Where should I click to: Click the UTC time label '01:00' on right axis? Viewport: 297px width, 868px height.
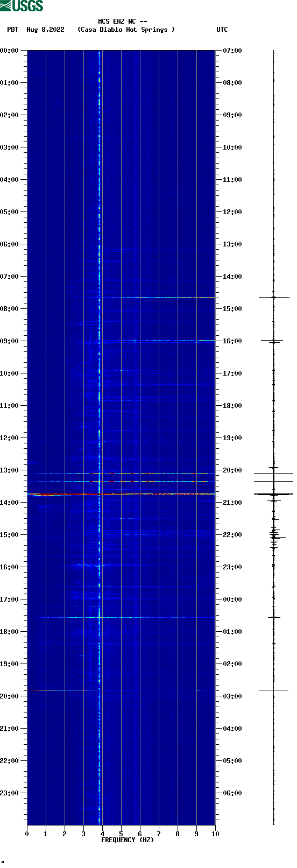tap(232, 632)
